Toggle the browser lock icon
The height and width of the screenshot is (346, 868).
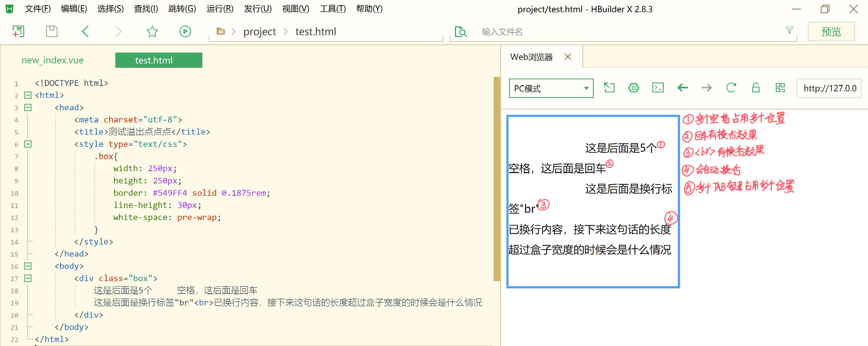point(755,88)
